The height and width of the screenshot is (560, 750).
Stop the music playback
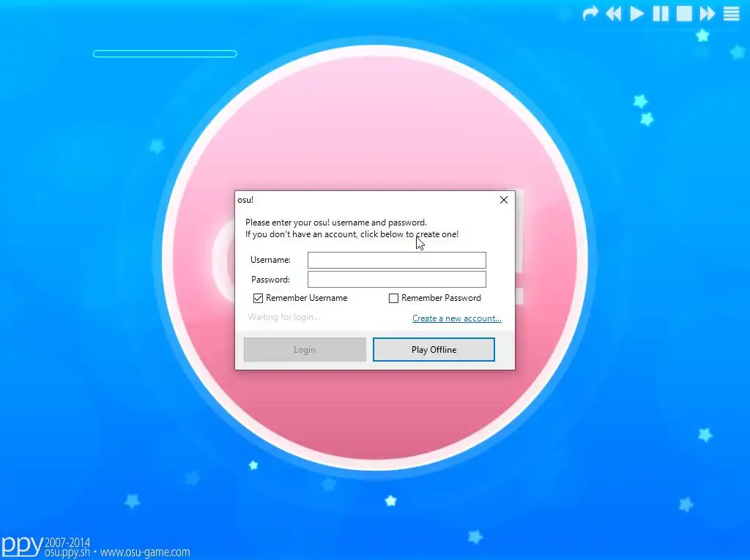click(684, 13)
